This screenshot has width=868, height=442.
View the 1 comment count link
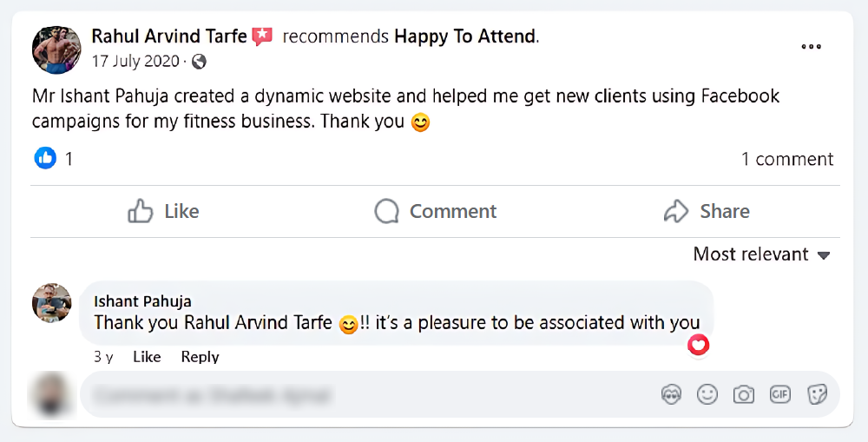coord(786,159)
